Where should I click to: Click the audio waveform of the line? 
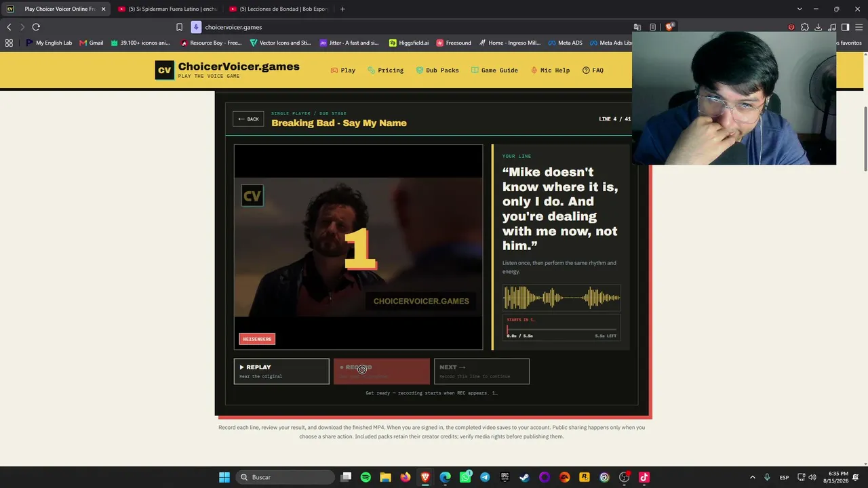tap(561, 298)
